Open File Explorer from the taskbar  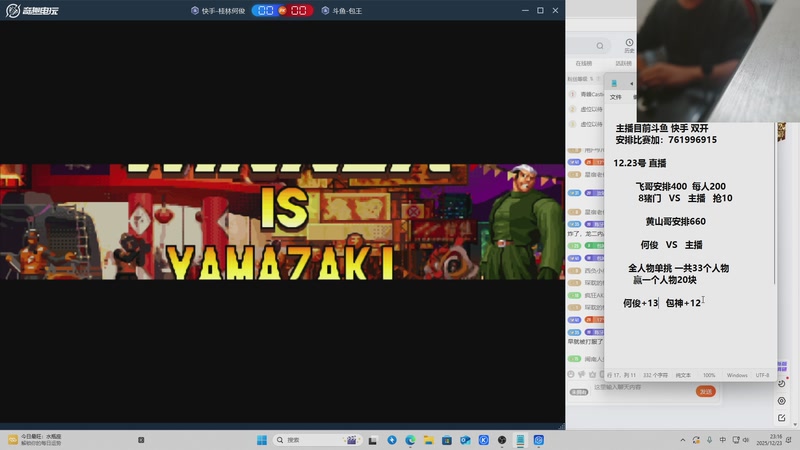tap(429, 440)
